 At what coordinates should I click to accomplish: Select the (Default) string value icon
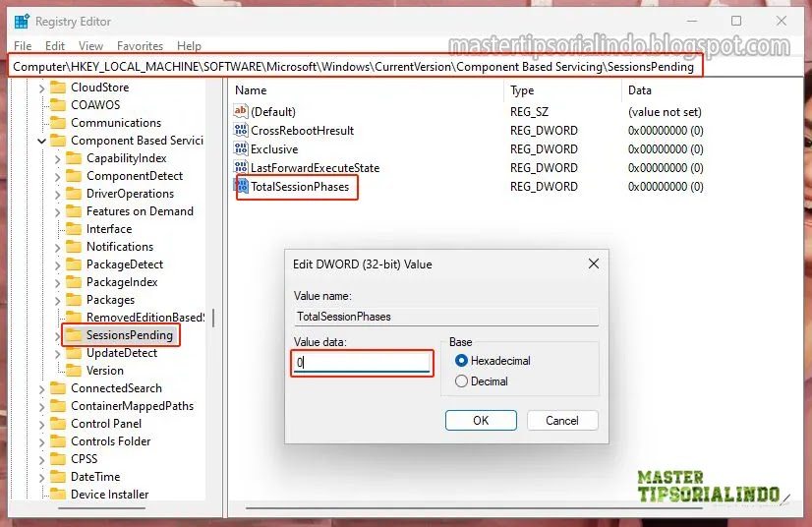pyautogui.click(x=241, y=111)
